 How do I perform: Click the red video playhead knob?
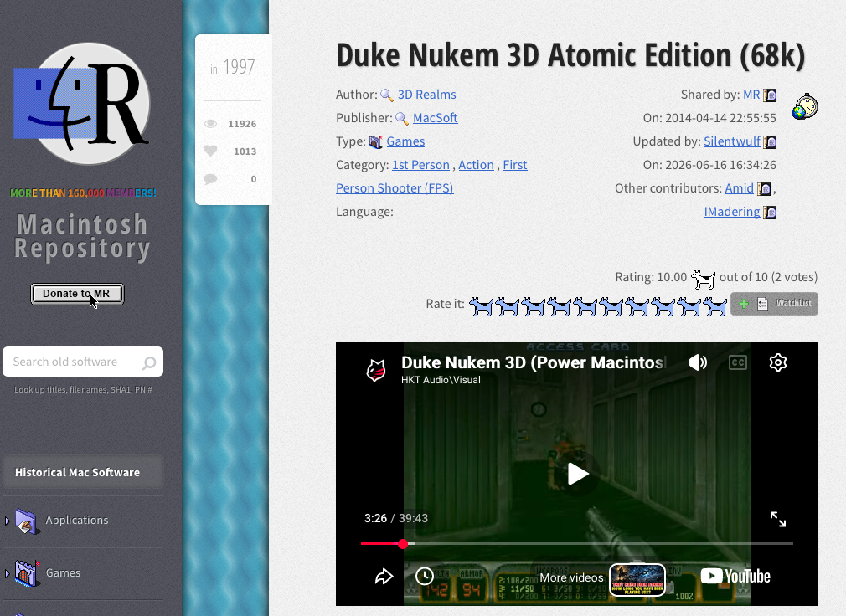403,544
